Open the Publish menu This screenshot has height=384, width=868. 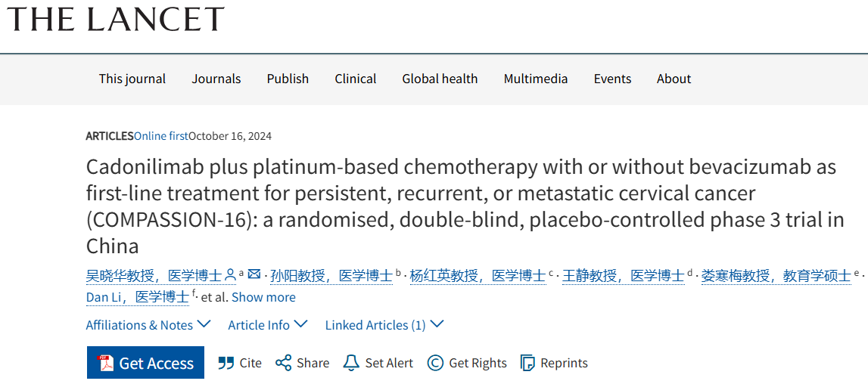(x=288, y=79)
